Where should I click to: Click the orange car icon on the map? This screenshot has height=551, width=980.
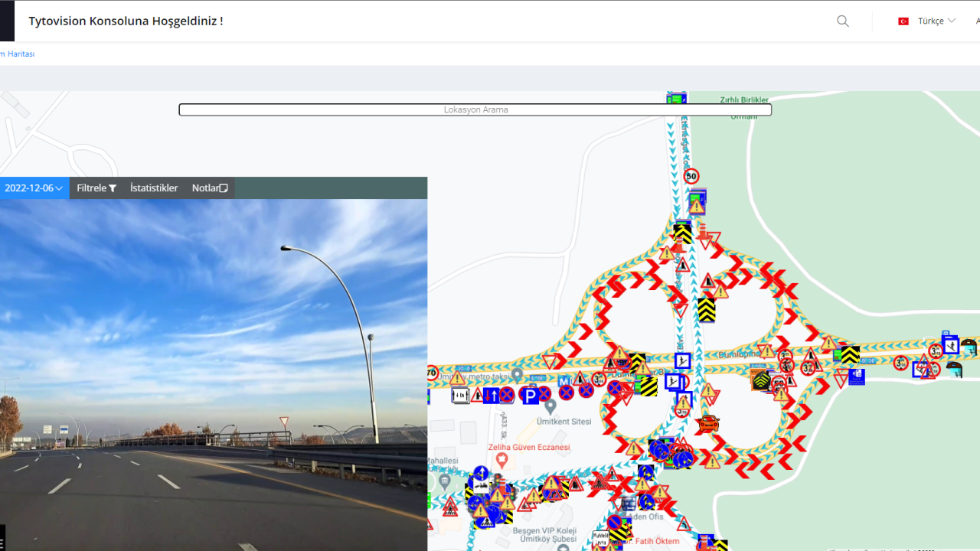tap(708, 423)
